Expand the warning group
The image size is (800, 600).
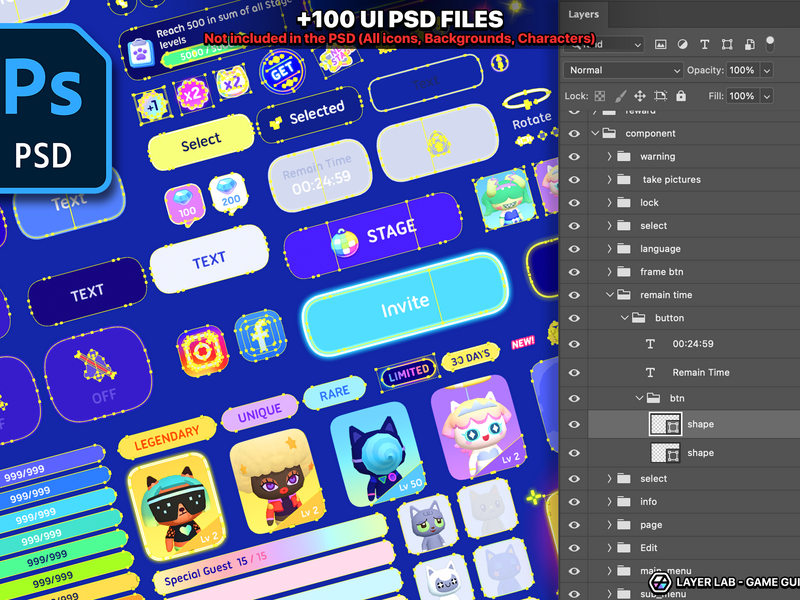click(609, 156)
